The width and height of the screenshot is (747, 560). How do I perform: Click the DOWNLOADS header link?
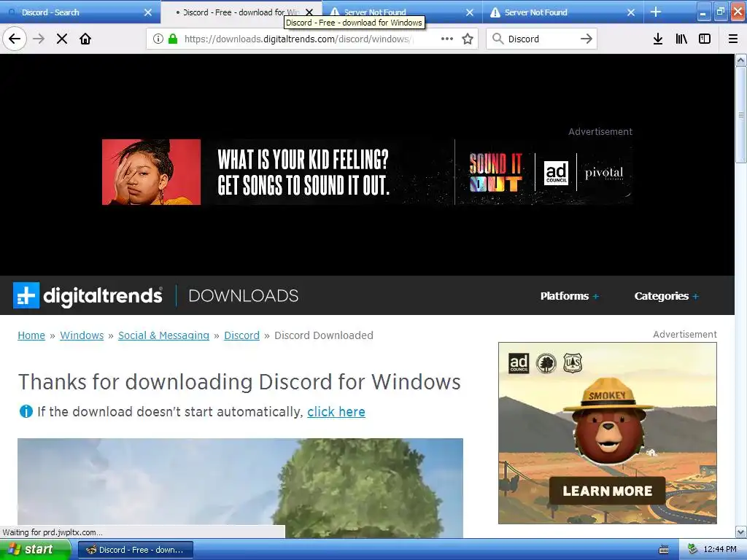[244, 296]
